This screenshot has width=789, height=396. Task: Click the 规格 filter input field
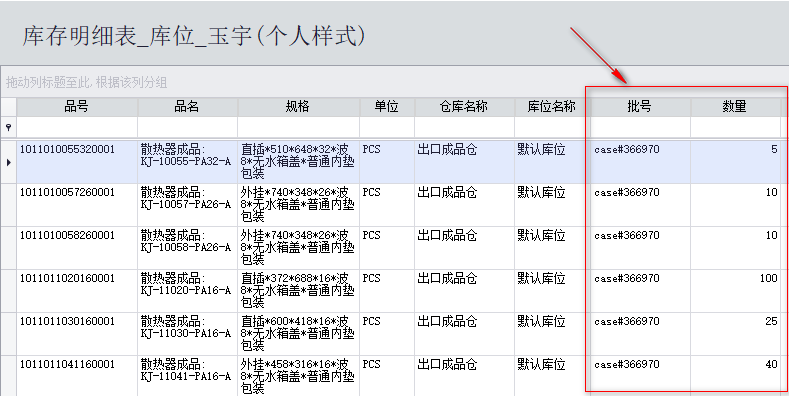click(298, 127)
